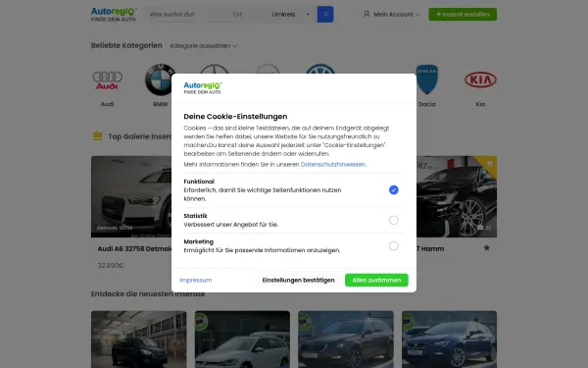Open the black van thumbnail in newest listings

click(x=139, y=340)
